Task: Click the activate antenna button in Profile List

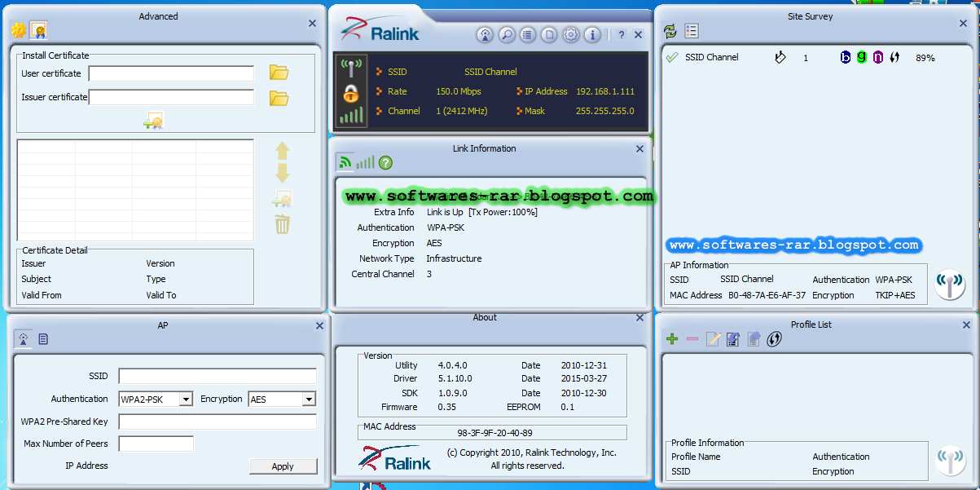Action: (950, 461)
